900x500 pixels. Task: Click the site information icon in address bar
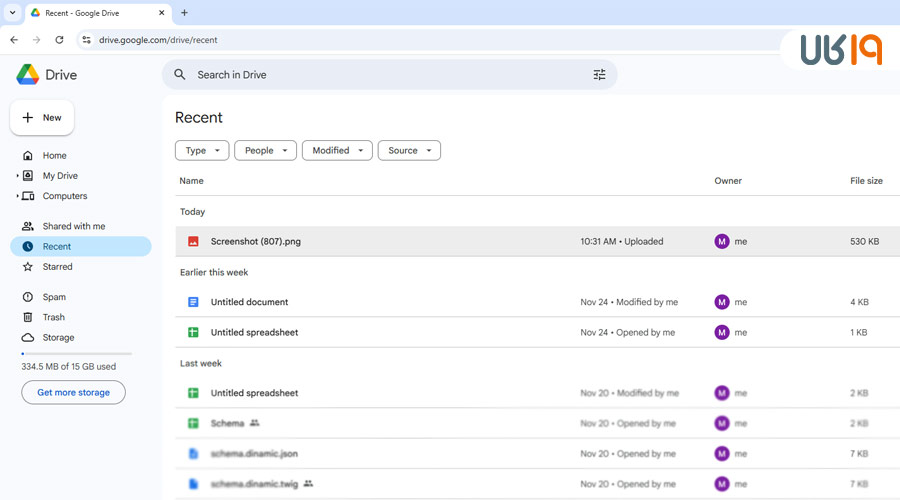point(86,40)
